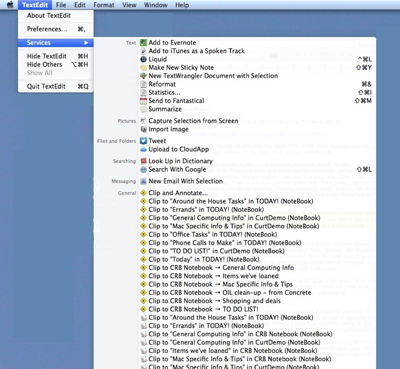Clip to CRB Notebook → Mac Specific Info & Tips
The width and height of the screenshot is (400, 369).
(257, 284)
